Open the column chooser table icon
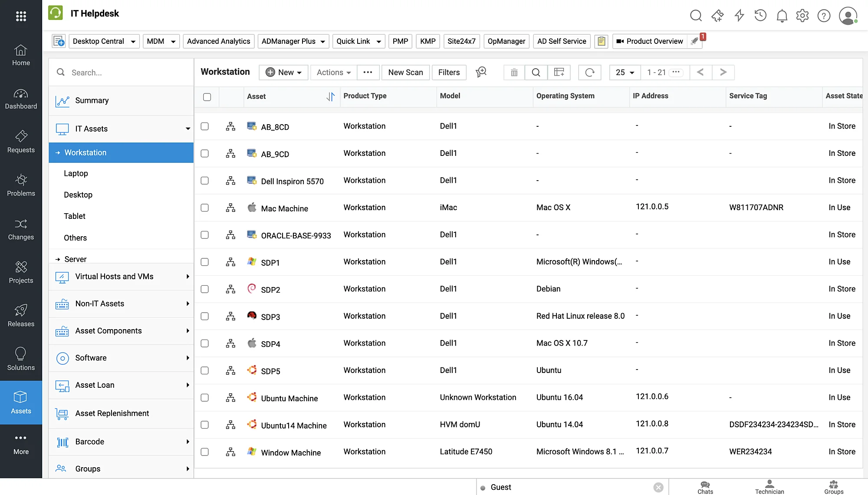 pos(559,73)
